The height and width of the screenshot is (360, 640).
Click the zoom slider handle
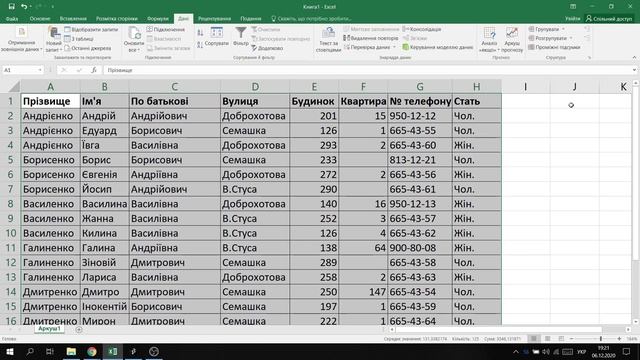[x=601, y=339]
